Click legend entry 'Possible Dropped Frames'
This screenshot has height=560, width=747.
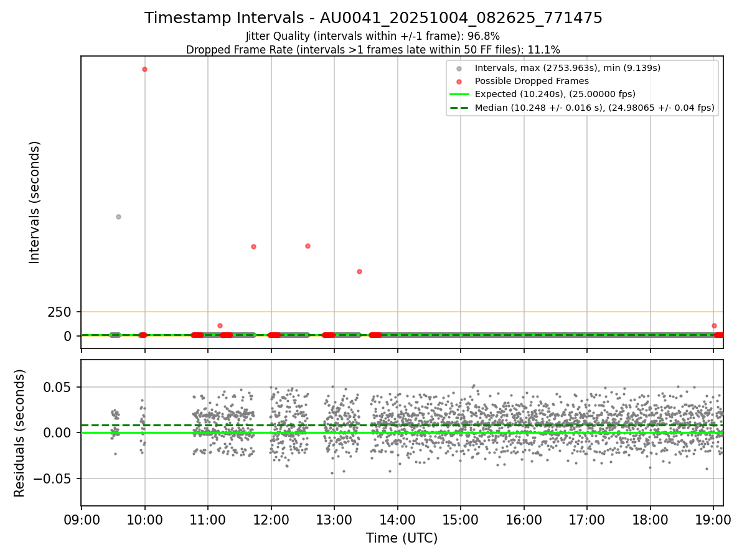coord(532,81)
